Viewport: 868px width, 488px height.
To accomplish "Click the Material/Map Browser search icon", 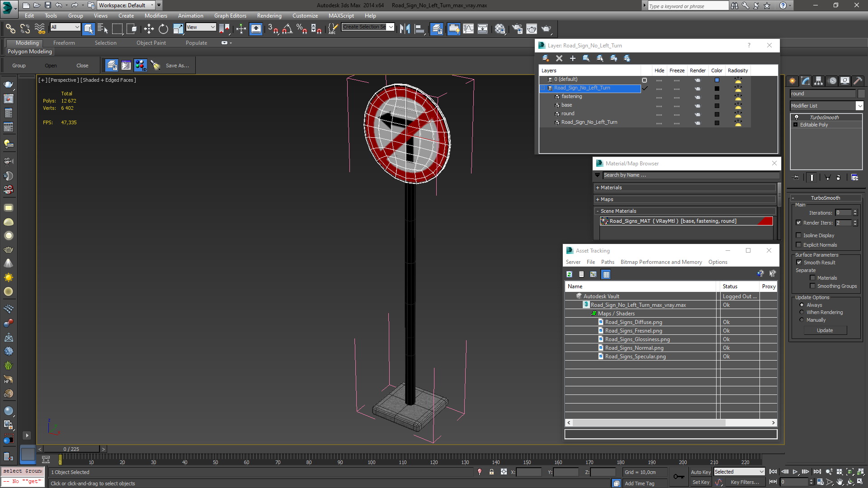I will coord(598,174).
